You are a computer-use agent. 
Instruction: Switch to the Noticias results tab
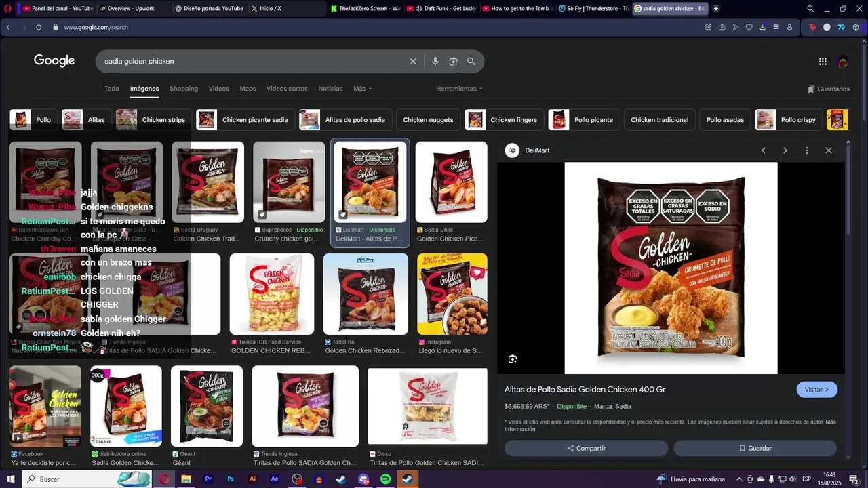click(331, 89)
